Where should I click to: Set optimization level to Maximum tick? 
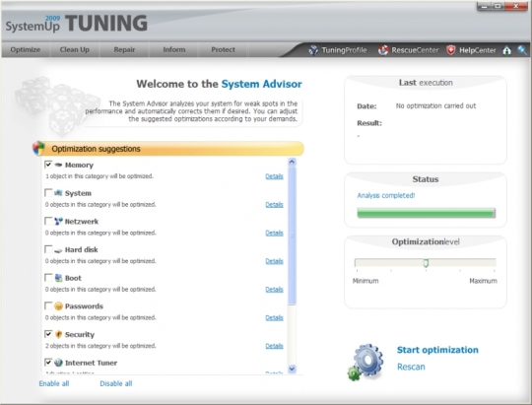[495, 271]
